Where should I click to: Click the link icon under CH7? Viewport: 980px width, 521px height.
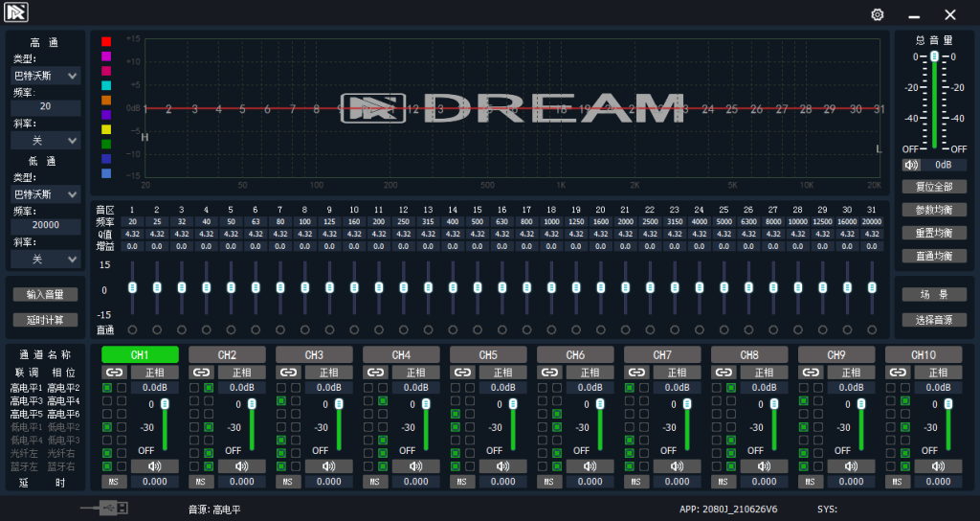coord(636,373)
